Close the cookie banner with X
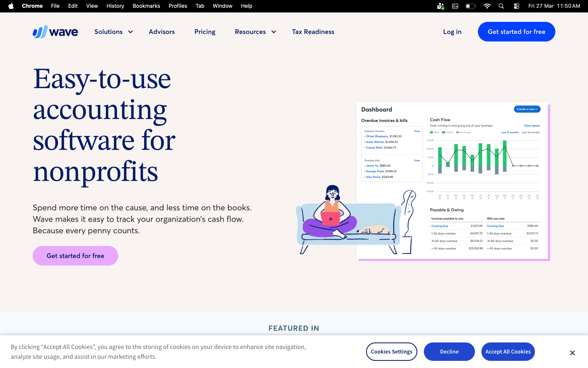Image resolution: width=588 pixels, height=368 pixels. pyautogui.click(x=572, y=353)
